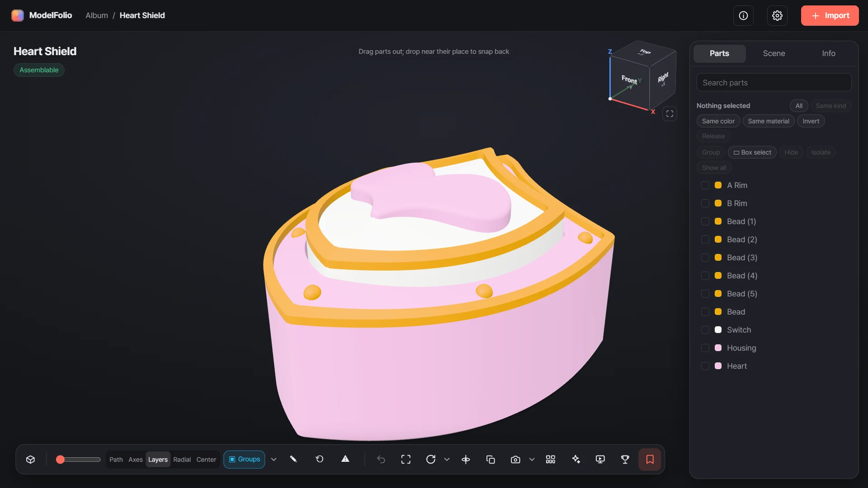This screenshot has height=488, width=868.
Task: Open dropdown next to the rotate icon
Action: coord(447,460)
